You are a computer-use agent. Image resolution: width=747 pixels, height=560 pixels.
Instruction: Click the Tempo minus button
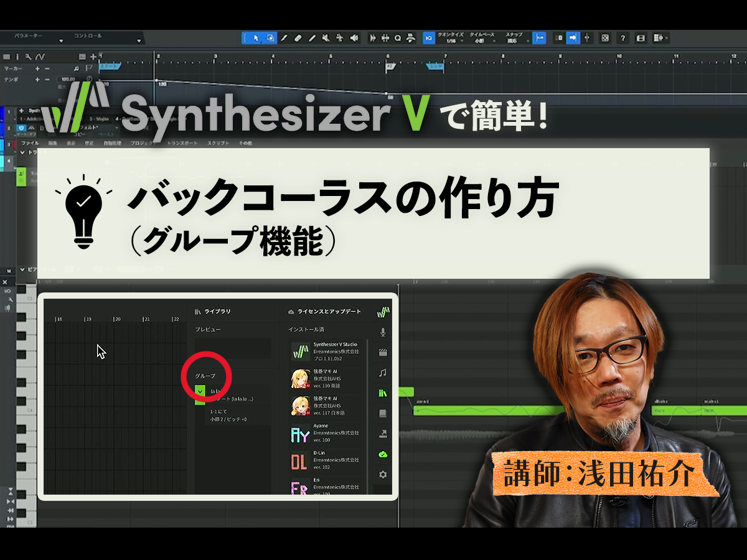click(47, 80)
